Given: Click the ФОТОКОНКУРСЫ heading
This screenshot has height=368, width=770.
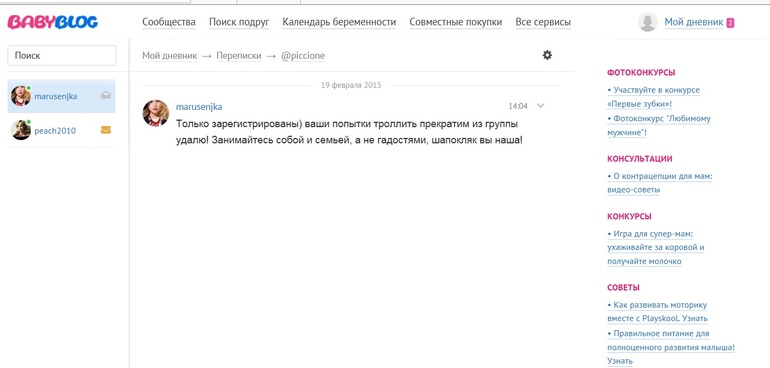Looking at the screenshot, I should (641, 73).
